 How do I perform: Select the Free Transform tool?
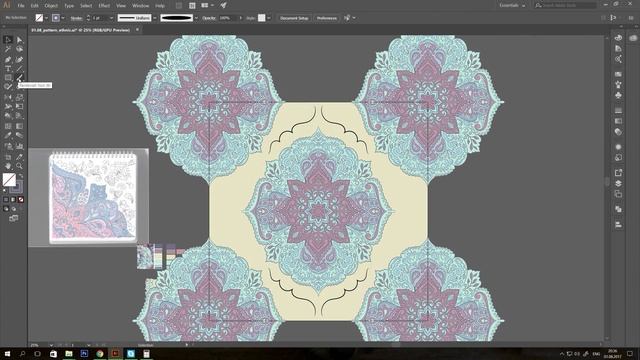pyautogui.click(x=19, y=107)
